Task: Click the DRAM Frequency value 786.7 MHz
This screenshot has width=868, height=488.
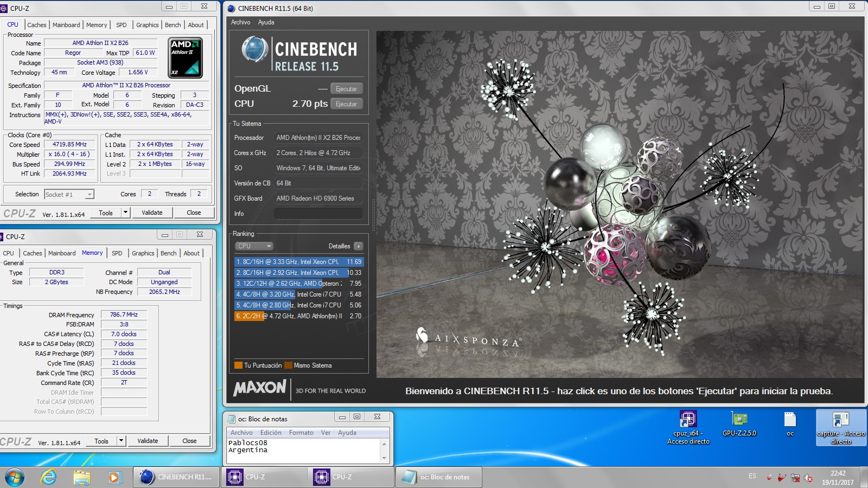Action: (x=124, y=314)
